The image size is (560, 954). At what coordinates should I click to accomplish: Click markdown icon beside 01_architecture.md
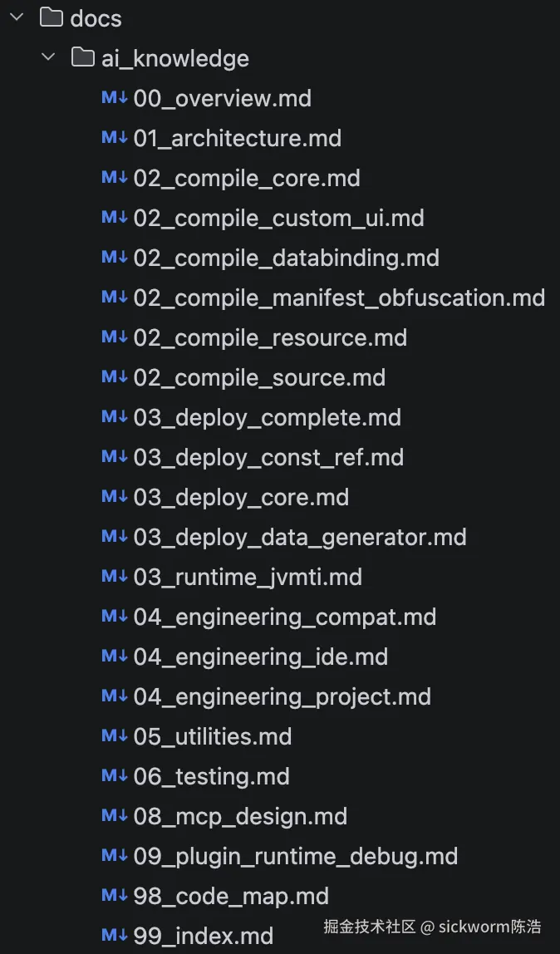click(x=114, y=138)
